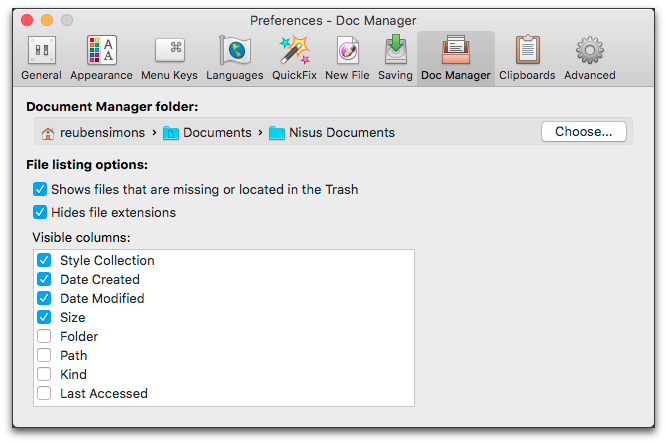
Task: Select the Doc Manager drawer icon
Action: coord(456,50)
